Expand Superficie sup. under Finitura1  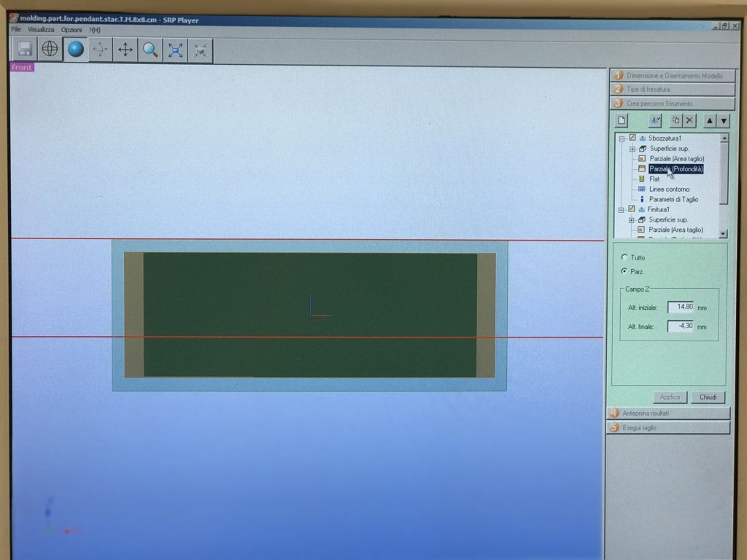pos(631,220)
